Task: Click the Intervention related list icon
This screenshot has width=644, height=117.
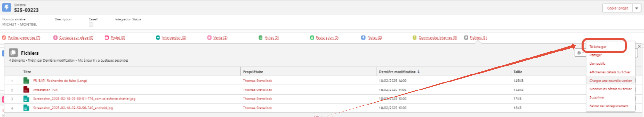Action: pyautogui.click(x=158, y=38)
